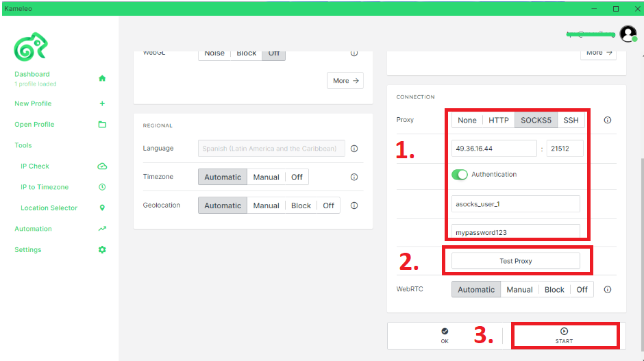
Task: Show info for the WebRTC setting
Action: coord(608,290)
